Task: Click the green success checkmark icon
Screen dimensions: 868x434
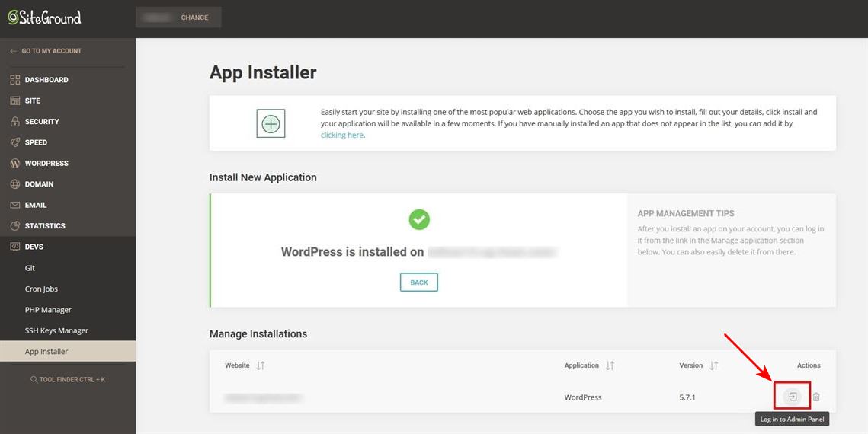Action: pos(419,219)
